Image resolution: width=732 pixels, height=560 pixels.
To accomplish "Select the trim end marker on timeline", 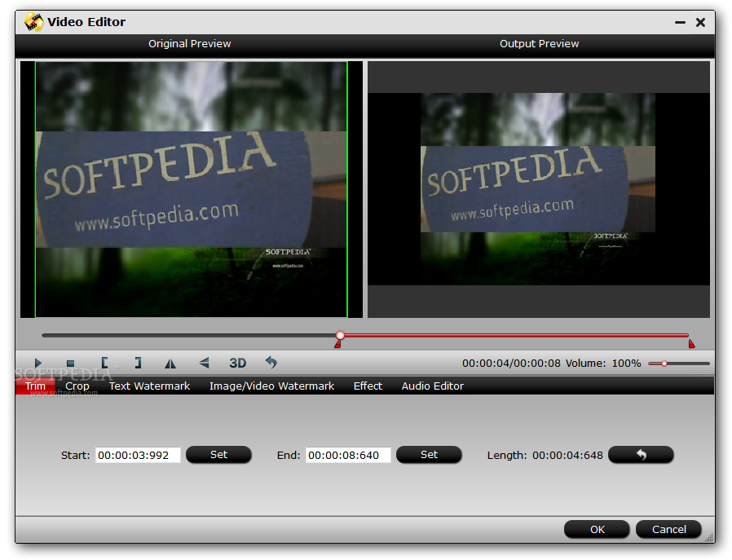I will tap(691, 344).
